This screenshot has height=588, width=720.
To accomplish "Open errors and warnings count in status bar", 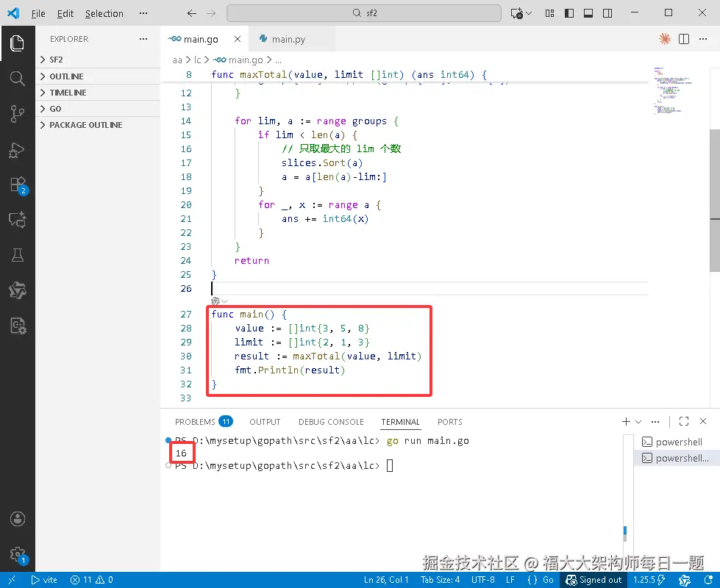I will (92, 580).
